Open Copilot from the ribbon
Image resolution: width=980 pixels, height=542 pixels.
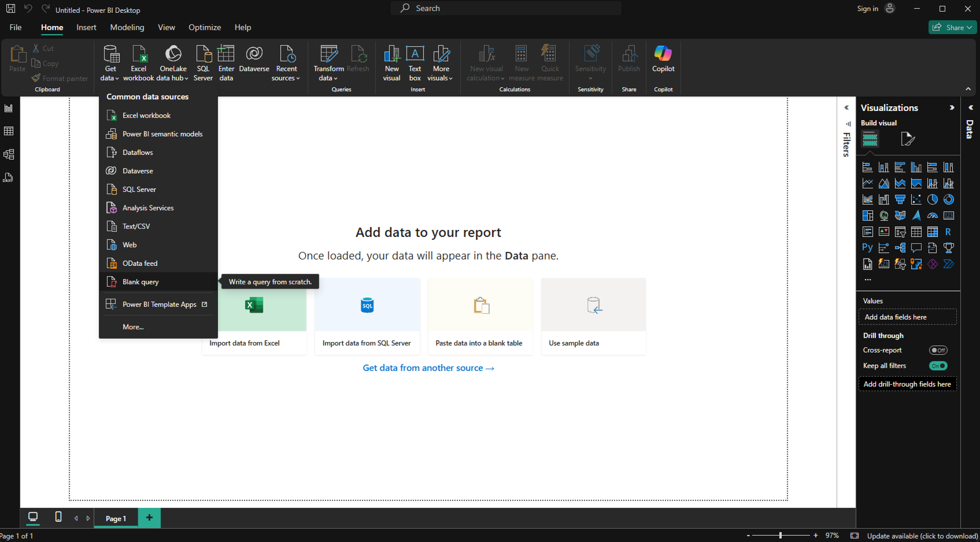point(663,59)
